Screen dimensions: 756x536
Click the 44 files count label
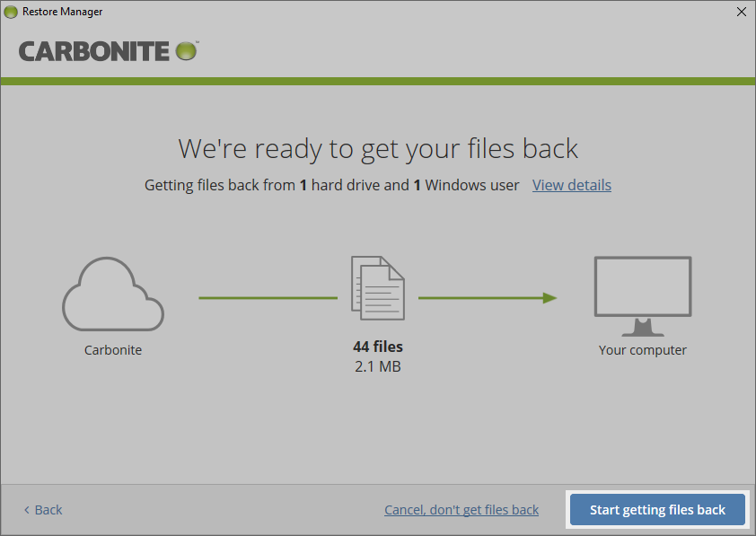pyautogui.click(x=377, y=347)
